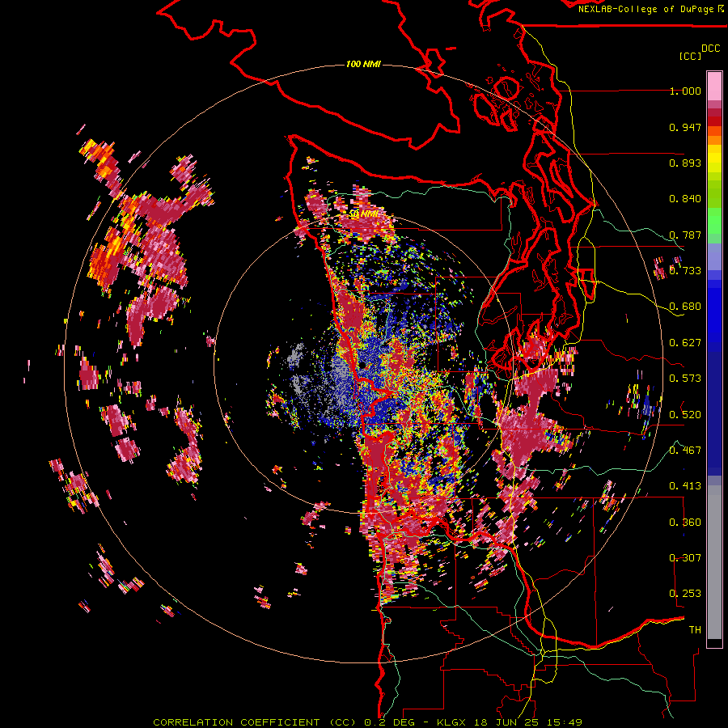This screenshot has width=728, height=728.
Task: Click the 0.573 scale value
Action: pyautogui.click(x=685, y=379)
